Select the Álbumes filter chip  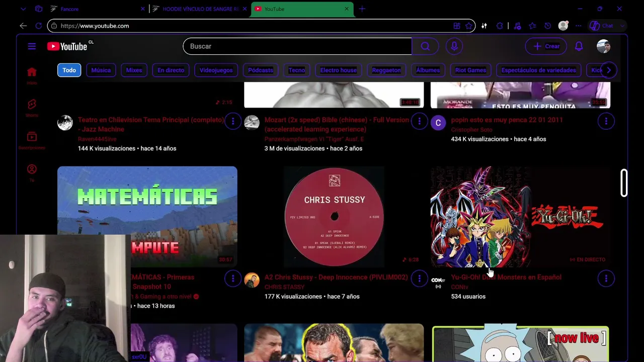pos(428,70)
